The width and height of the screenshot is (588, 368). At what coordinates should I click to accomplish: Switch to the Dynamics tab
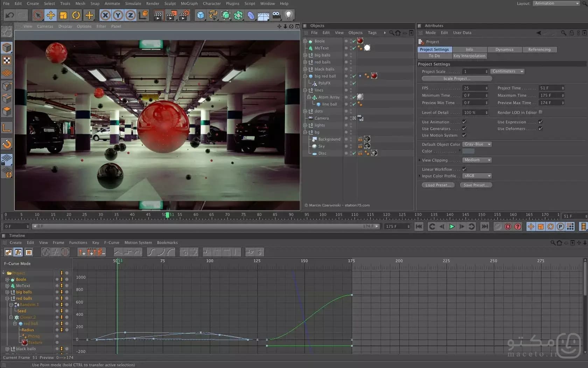click(504, 49)
